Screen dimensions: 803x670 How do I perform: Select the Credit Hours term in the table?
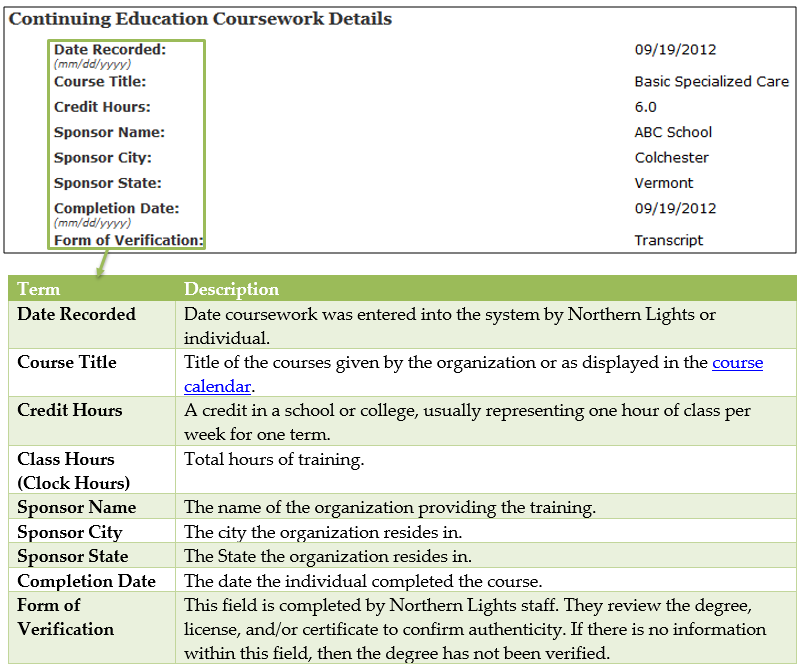tap(70, 411)
